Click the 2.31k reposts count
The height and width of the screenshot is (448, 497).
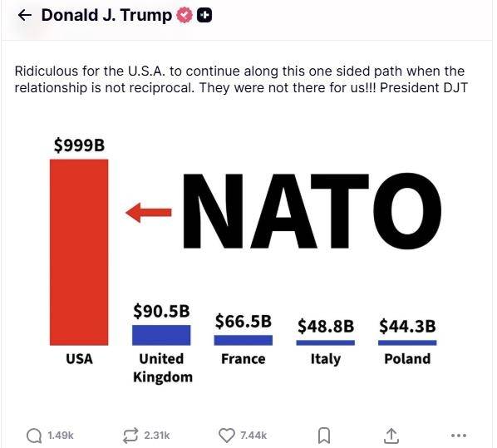coord(157,436)
